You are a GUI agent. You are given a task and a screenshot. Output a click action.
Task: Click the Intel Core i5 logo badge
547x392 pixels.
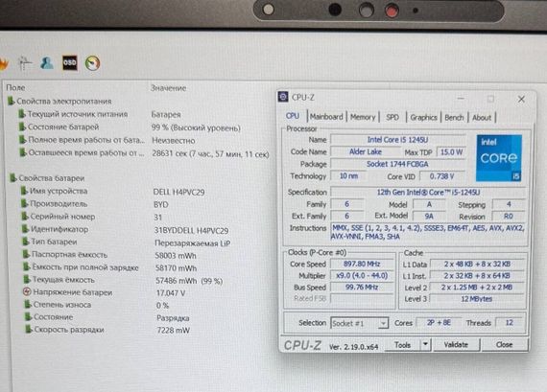[x=499, y=158]
